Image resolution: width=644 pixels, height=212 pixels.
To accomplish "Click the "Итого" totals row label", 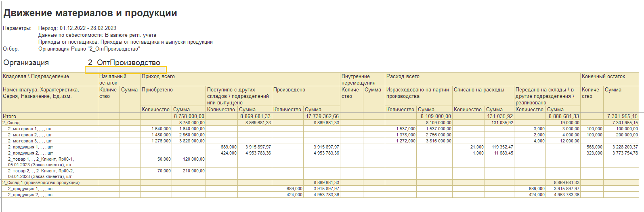I will (10, 116).
